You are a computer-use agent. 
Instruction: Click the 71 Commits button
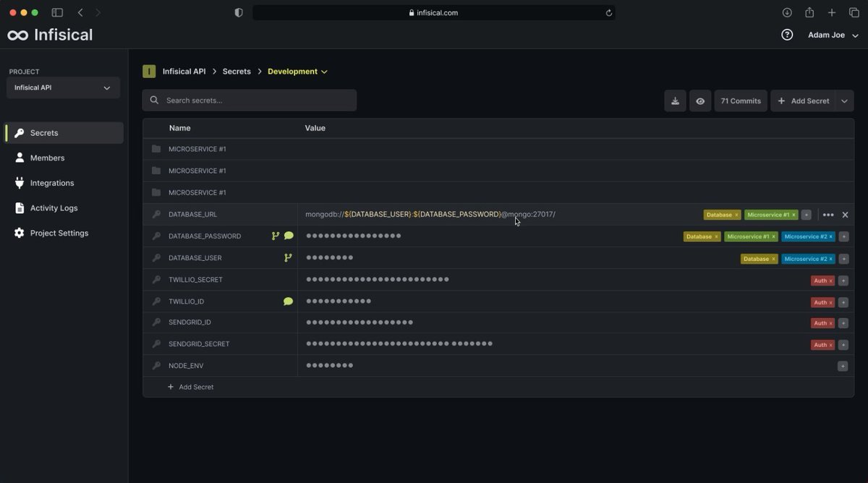coord(741,101)
